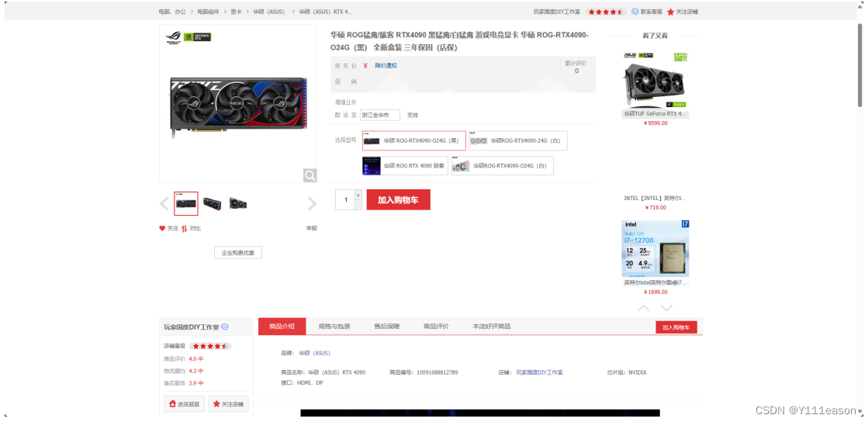The height and width of the screenshot is (422, 868).
Task: Click the quantity input field
Action: (x=345, y=200)
